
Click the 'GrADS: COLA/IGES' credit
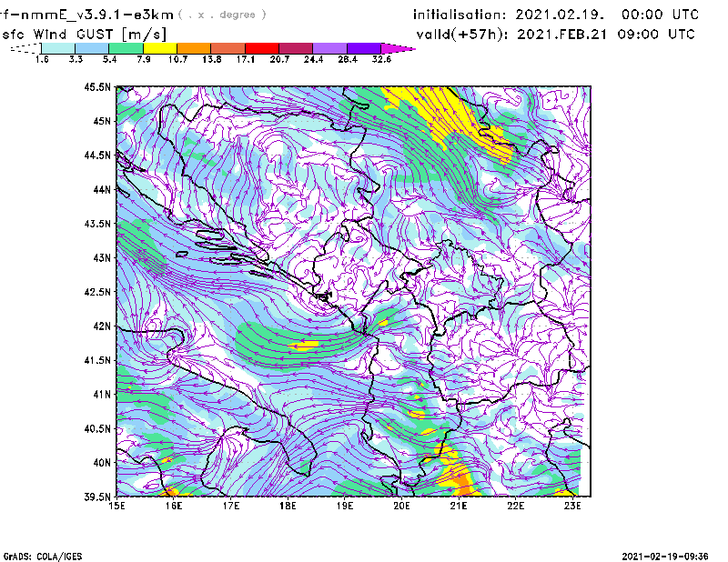[x=43, y=557]
